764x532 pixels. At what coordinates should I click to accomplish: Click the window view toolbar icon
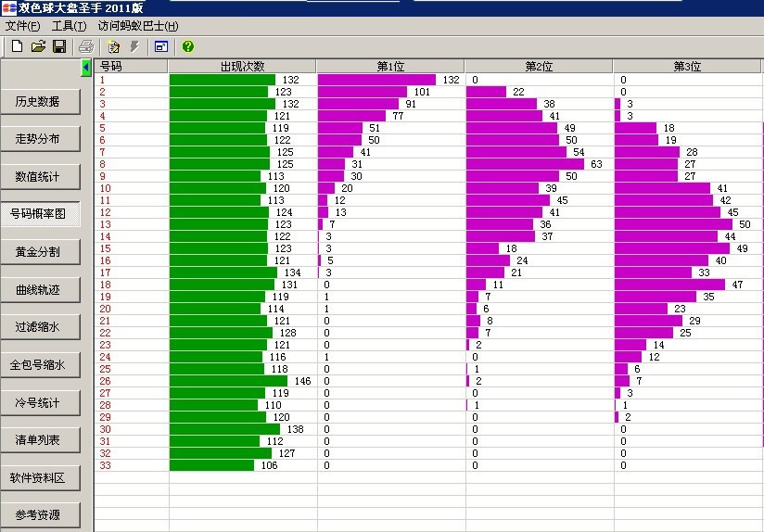click(x=161, y=46)
